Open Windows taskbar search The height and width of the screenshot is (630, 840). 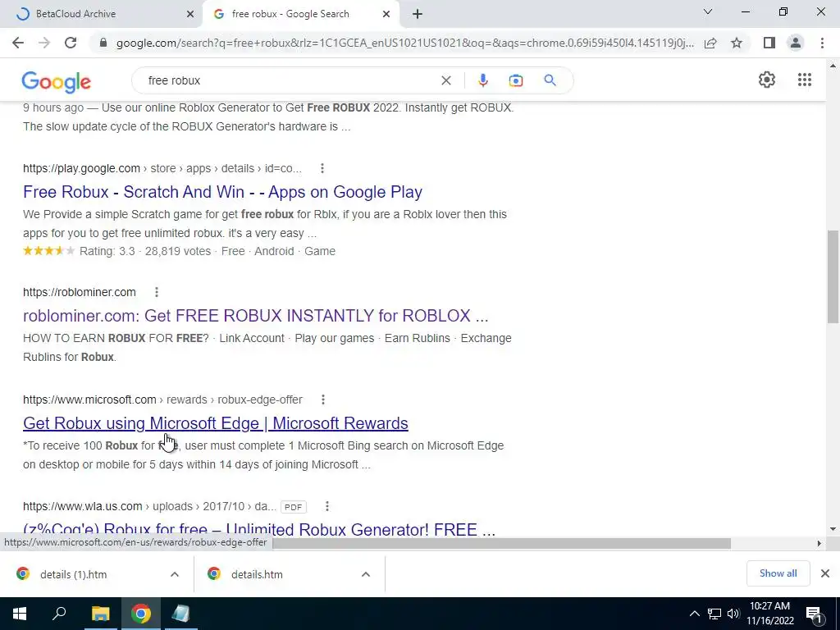point(59,614)
